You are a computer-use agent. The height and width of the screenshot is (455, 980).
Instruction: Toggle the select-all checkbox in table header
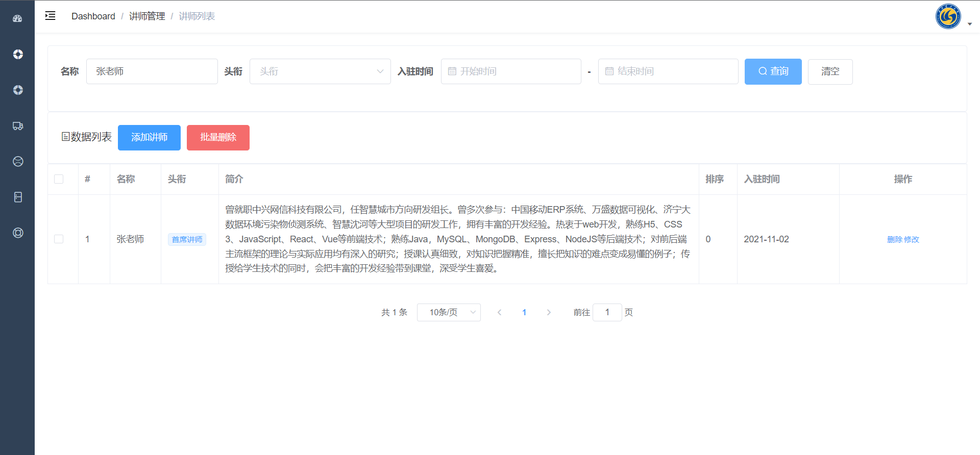pos(59,179)
